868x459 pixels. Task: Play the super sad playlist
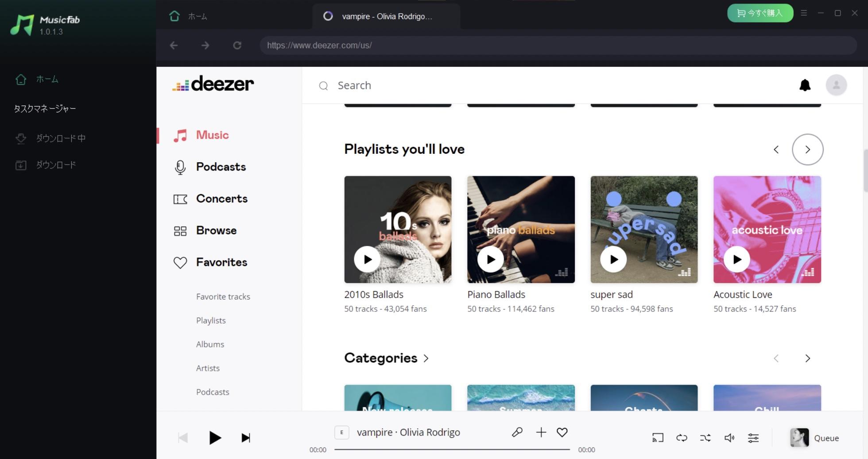tap(613, 260)
